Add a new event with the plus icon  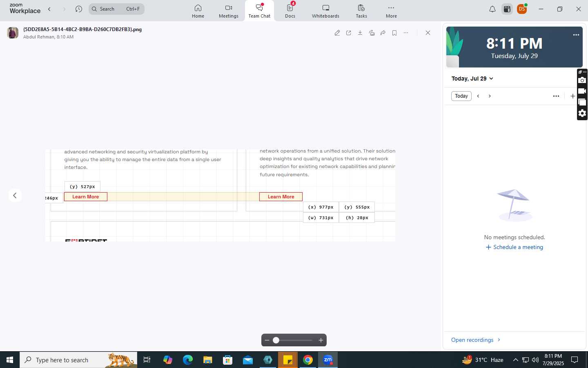click(572, 96)
